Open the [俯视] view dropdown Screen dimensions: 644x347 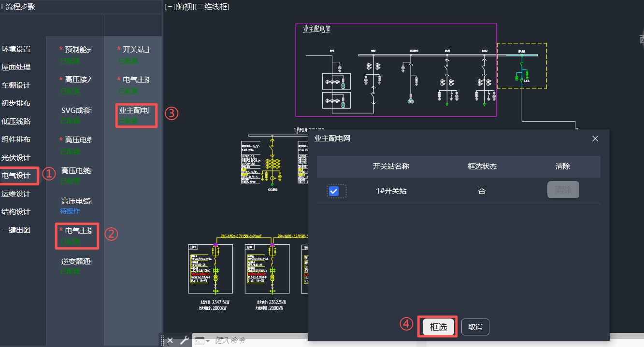coord(185,7)
